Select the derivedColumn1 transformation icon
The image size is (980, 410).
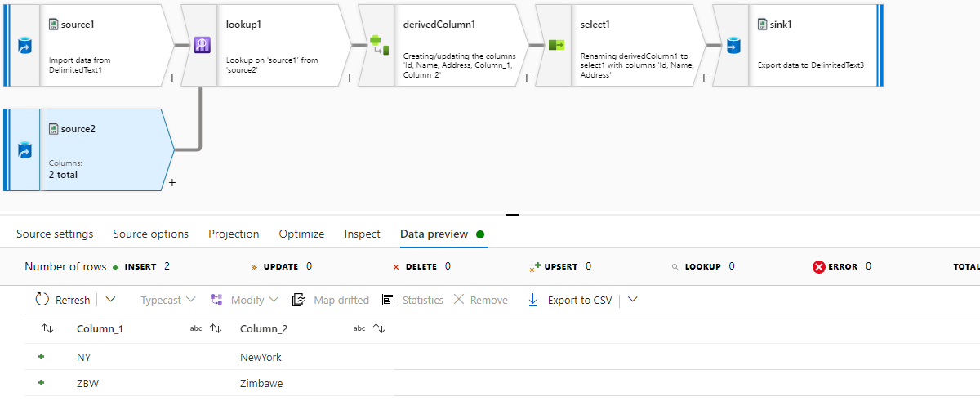coord(379,46)
